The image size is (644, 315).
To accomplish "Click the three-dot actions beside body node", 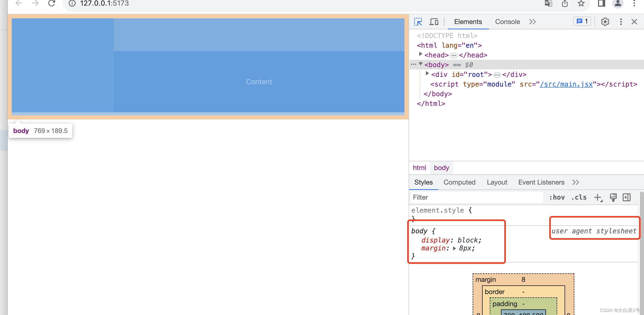I will pyautogui.click(x=413, y=64).
